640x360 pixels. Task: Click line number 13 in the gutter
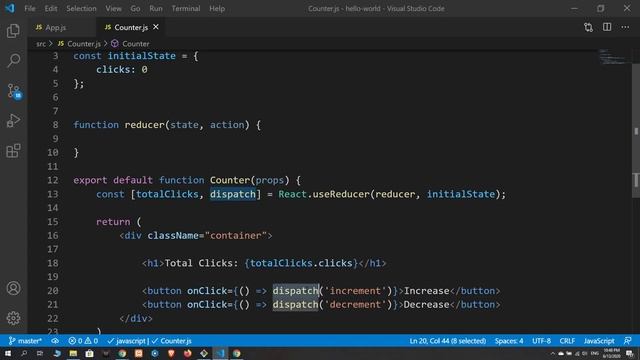53,194
